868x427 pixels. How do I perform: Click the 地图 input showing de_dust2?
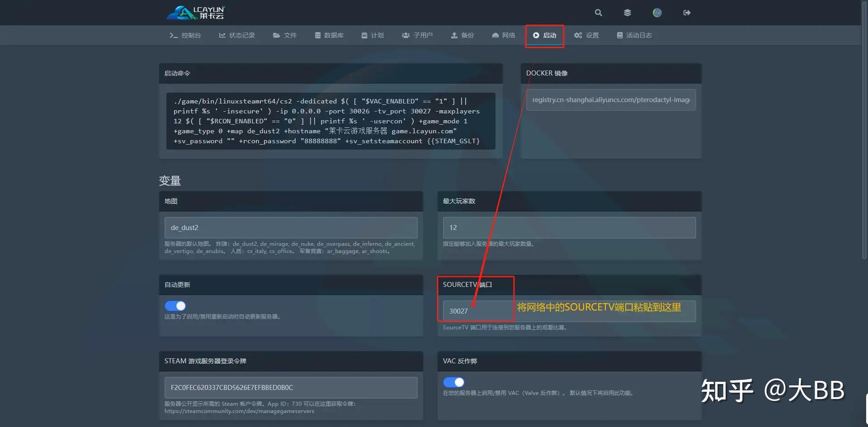(291, 227)
